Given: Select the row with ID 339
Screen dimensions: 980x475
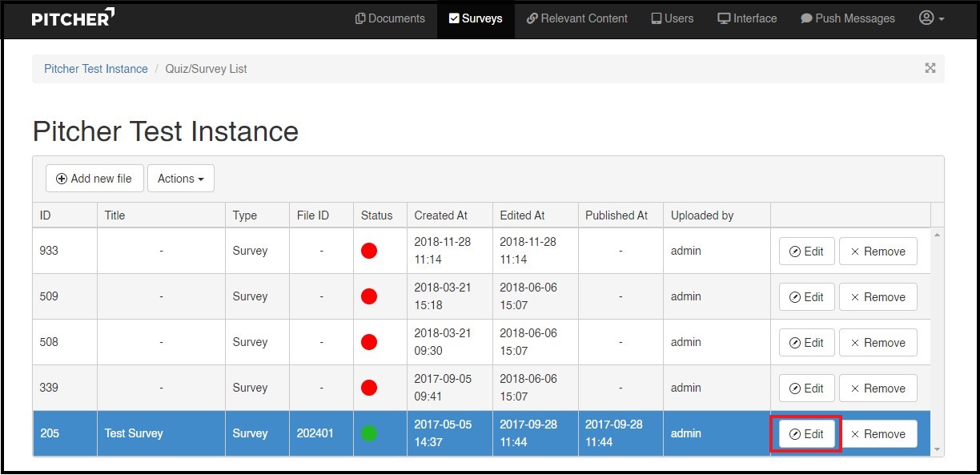Looking at the screenshot, I should 50,388.
